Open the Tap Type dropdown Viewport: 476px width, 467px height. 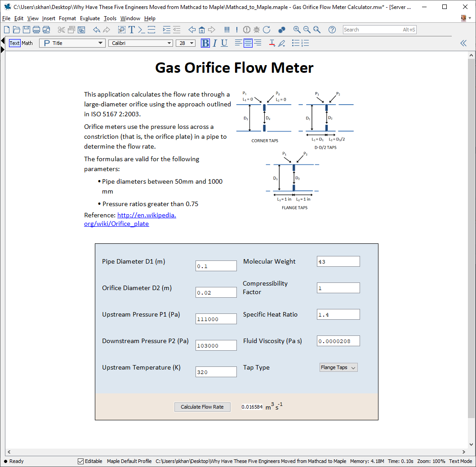(338, 367)
